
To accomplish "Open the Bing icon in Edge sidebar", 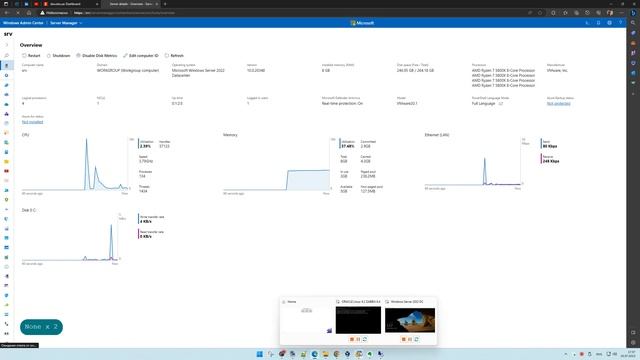I will (633, 13).
